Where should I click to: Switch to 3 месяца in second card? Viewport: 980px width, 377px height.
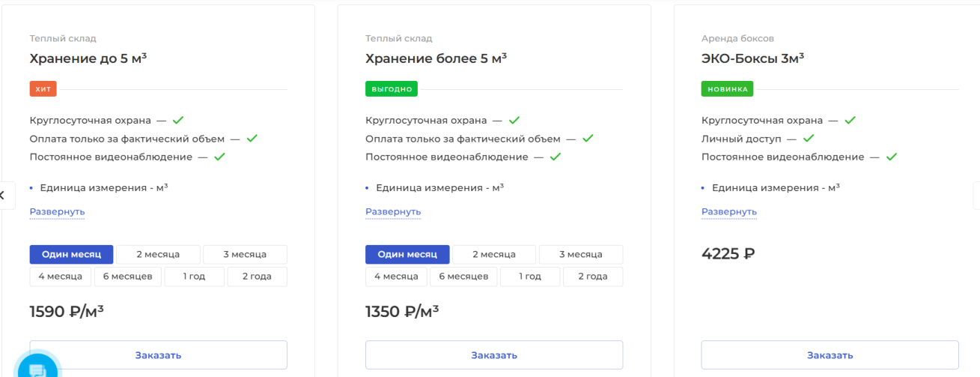pos(580,254)
